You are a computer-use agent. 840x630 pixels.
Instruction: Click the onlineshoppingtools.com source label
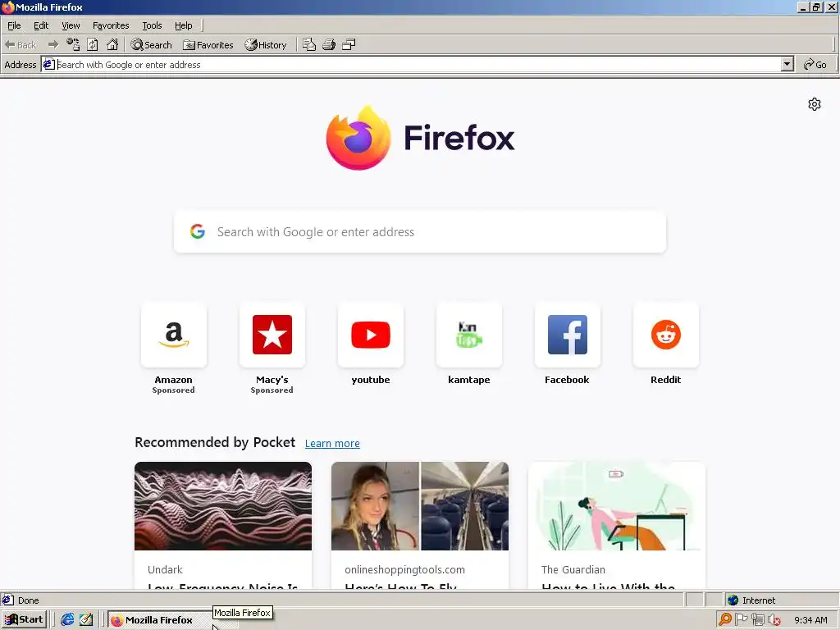[404, 569]
